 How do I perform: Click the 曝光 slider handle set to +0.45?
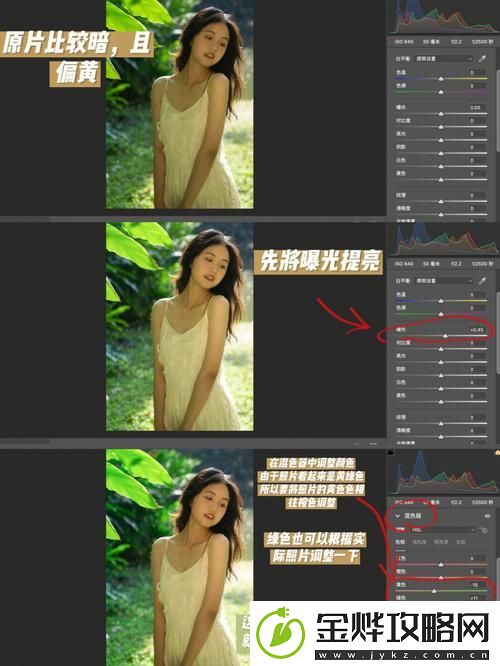(x=445, y=336)
